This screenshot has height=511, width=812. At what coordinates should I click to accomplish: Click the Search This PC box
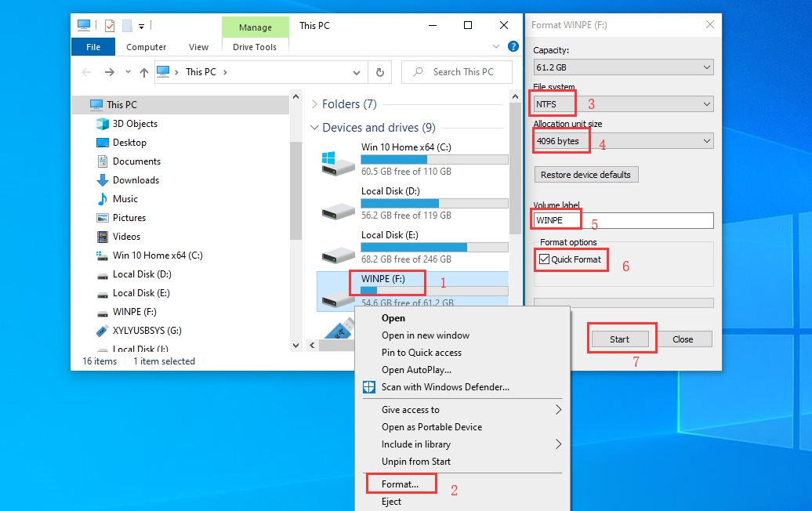pyautogui.click(x=457, y=72)
